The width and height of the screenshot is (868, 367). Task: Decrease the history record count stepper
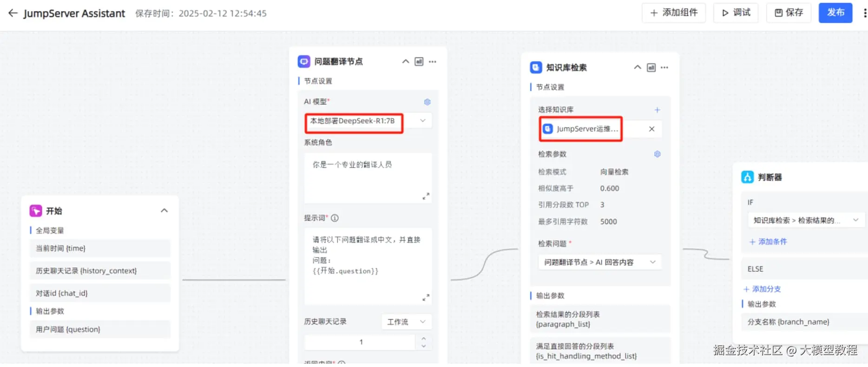click(423, 346)
